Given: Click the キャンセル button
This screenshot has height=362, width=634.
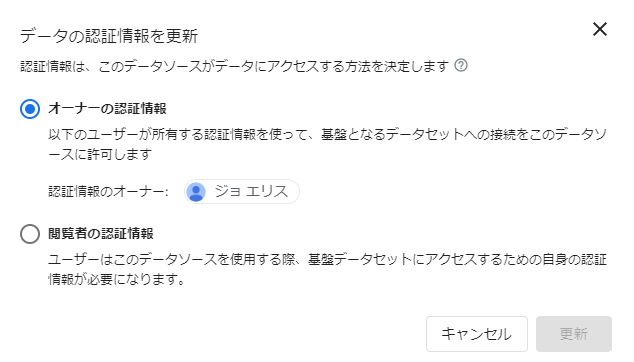Looking at the screenshot, I should click(x=477, y=334).
